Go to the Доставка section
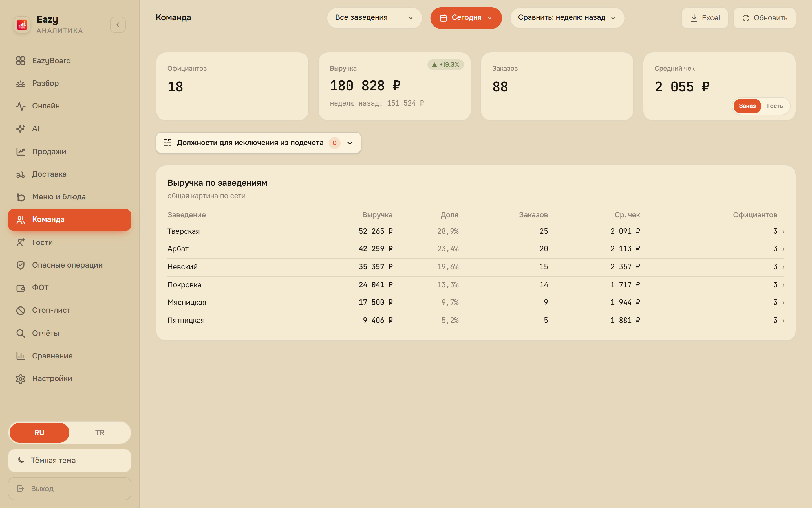Screen dimensions: 812x508 (69, 174)
